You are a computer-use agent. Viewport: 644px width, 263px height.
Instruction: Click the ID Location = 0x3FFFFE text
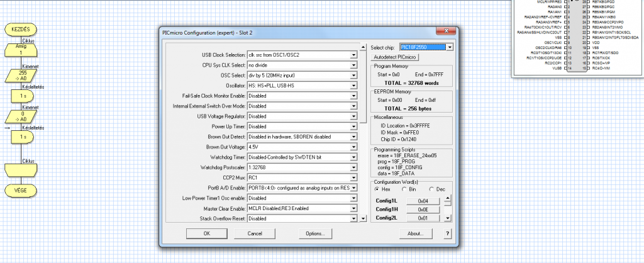pyautogui.click(x=406, y=126)
